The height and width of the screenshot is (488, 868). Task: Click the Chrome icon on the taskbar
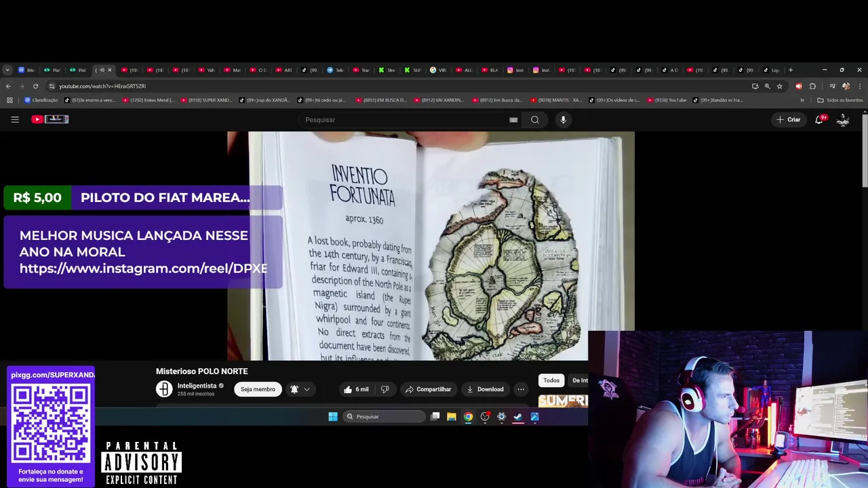point(468,417)
